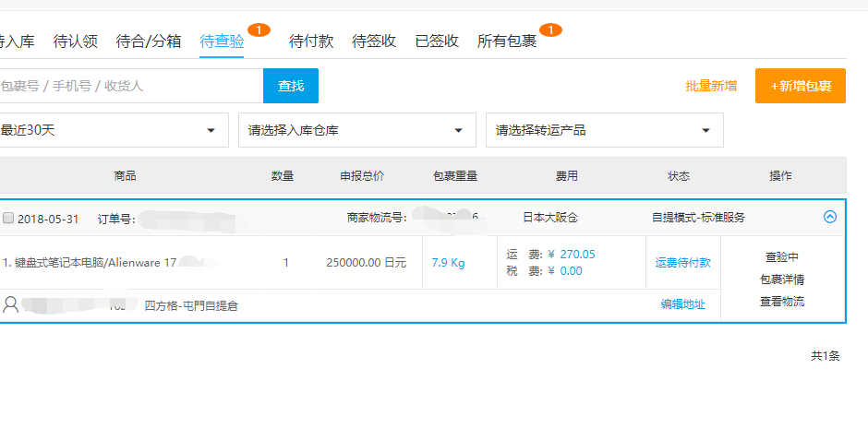Click the 编辑地址 link

pos(682,304)
